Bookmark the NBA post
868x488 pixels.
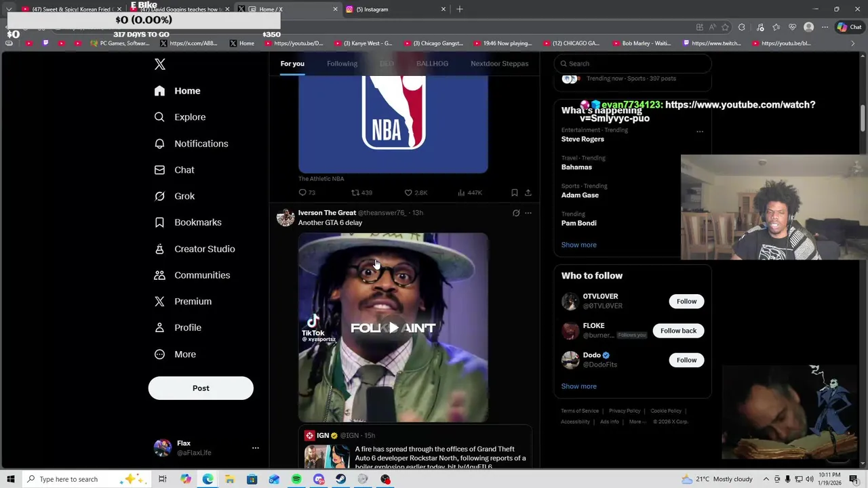coord(515,192)
